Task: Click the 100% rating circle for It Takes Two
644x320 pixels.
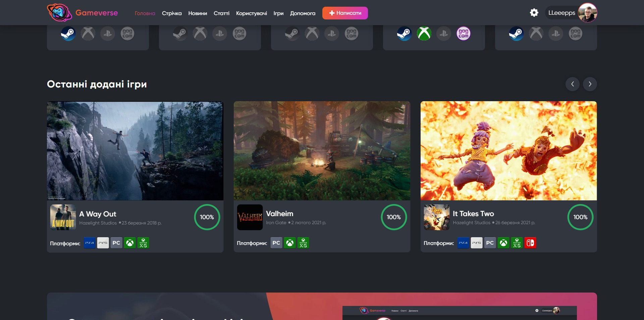Action: [x=580, y=217]
